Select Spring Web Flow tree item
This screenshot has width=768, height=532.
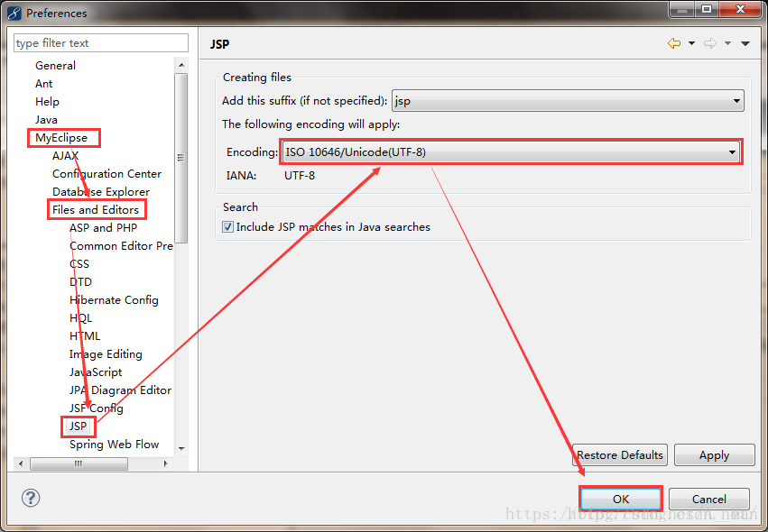pyautogui.click(x=114, y=445)
